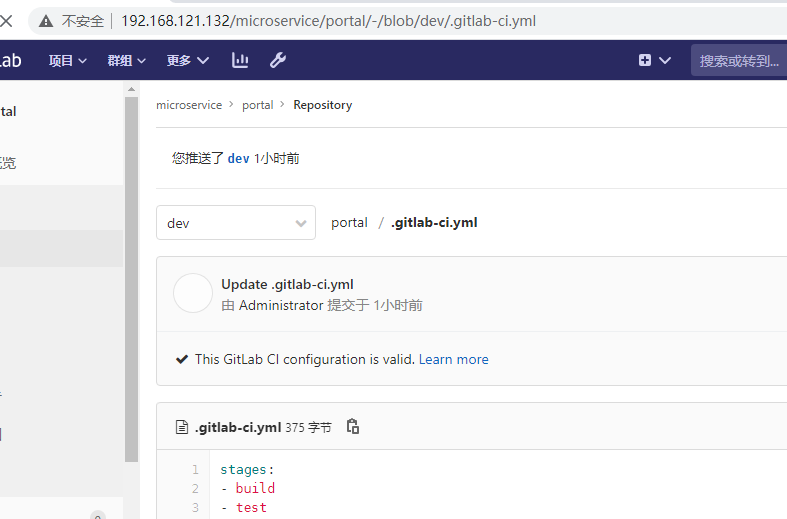This screenshot has width=787, height=519.
Task: Copy file contents with the clipboard icon
Action: coord(353,427)
